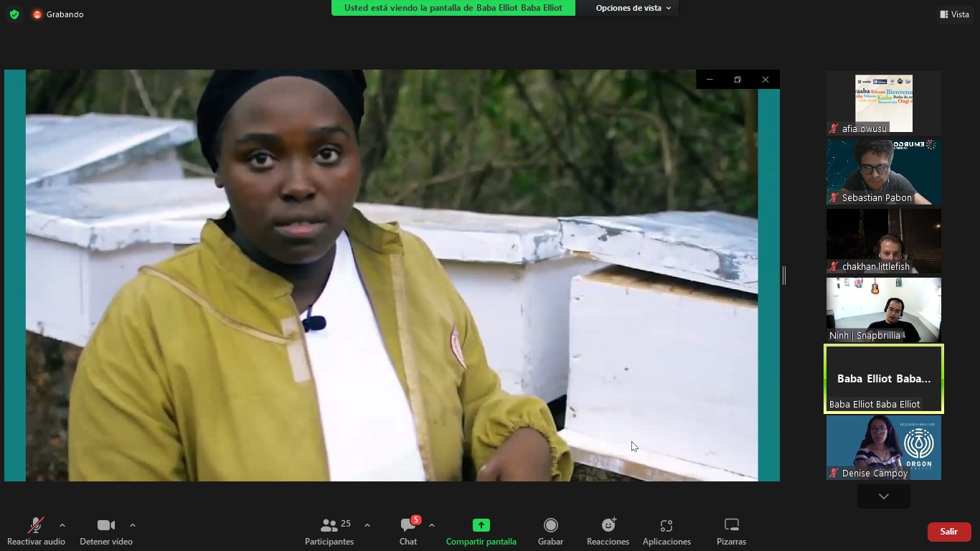The height and width of the screenshot is (551, 980).
Task: Select Ninh | Snapbrillia video thumbnail
Action: tap(884, 309)
